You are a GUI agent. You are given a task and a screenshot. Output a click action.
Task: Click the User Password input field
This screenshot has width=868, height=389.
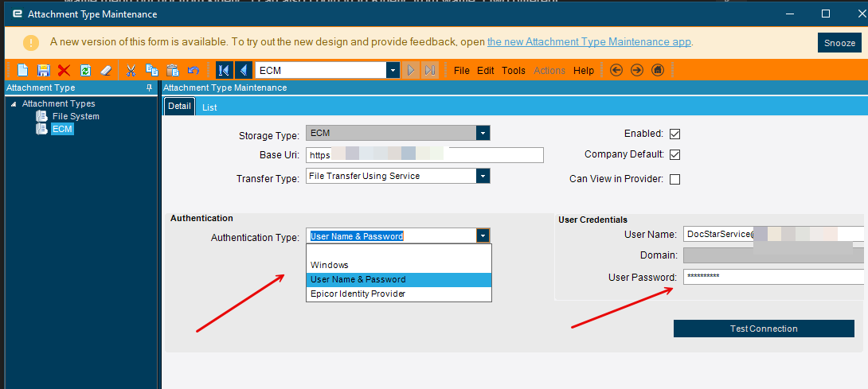click(x=774, y=277)
